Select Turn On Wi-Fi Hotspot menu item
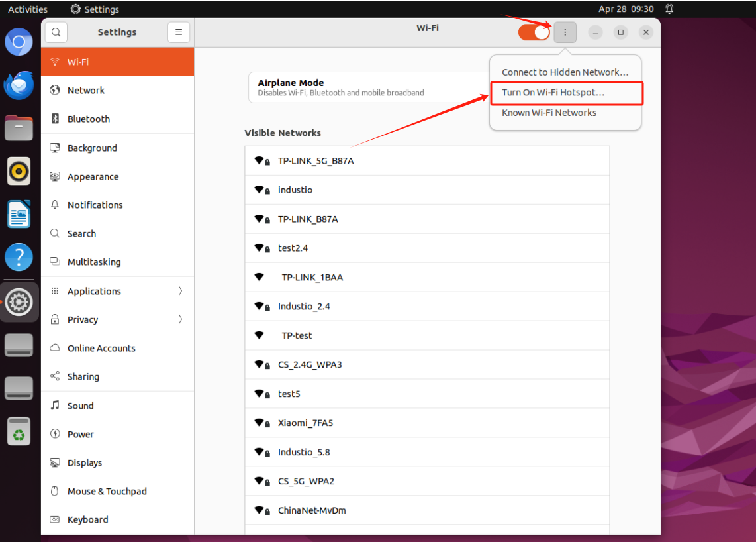The width and height of the screenshot is (756, 542). pyautogui.click(x=553, y=93)
